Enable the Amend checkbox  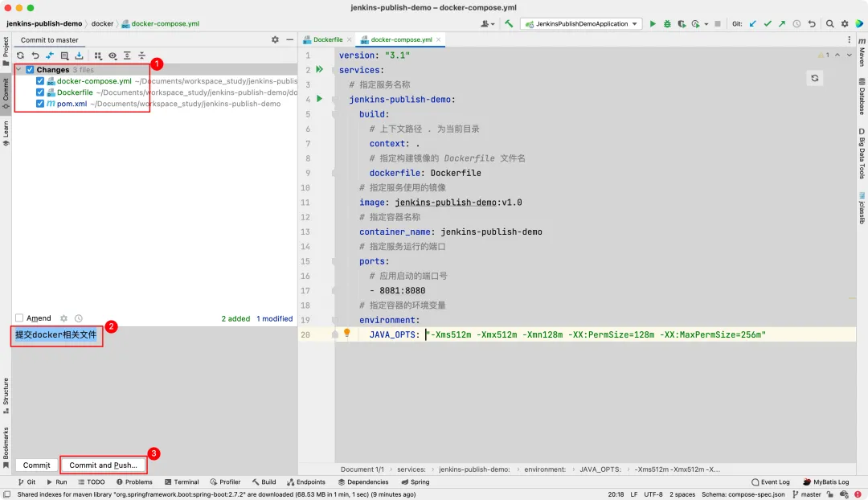19,318
